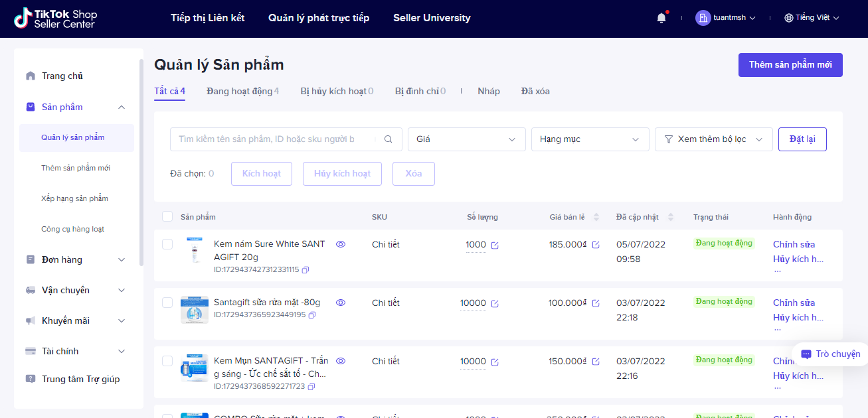Click the Sản phẩm bag icon
The image size is (868, 418).
(x=31, y=107)
